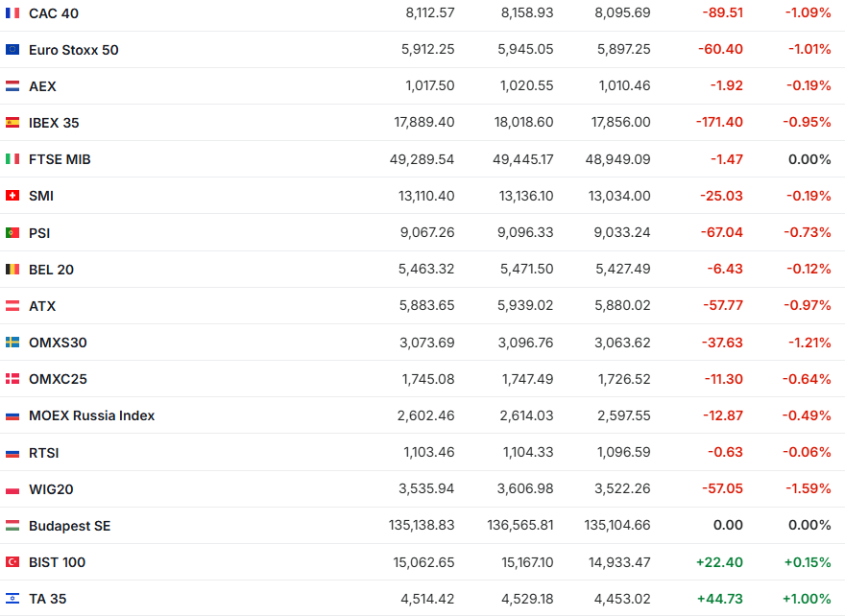Open the WIG20 index link

51,489
